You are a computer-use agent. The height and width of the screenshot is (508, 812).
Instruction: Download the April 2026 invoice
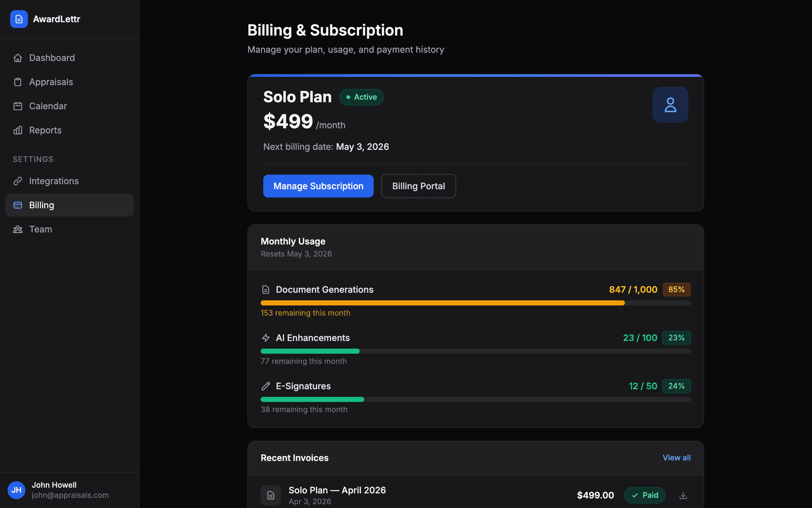click(683, 495)
